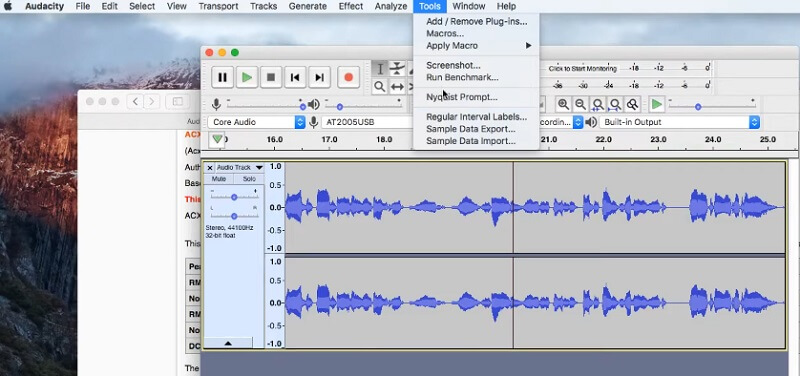The width and height of the screenshot is (800, 376).
Task: Click the Zoom Out icon
Action: [581, 105]
